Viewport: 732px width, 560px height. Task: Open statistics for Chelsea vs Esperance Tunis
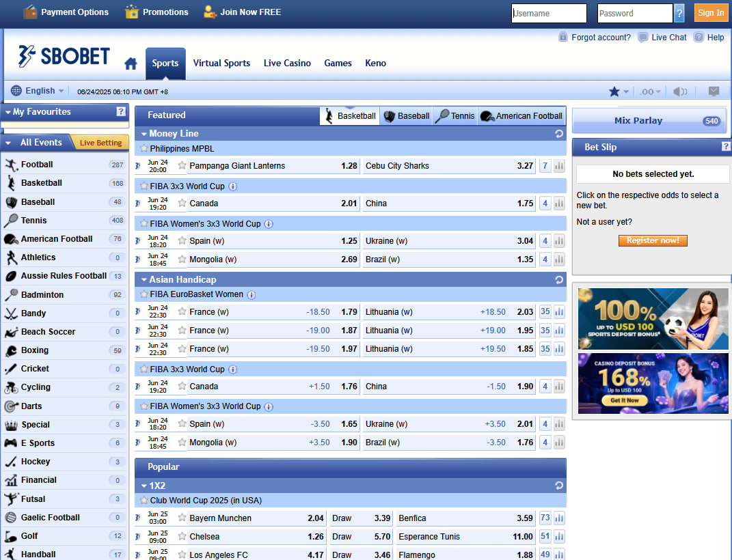pos(559,537)
